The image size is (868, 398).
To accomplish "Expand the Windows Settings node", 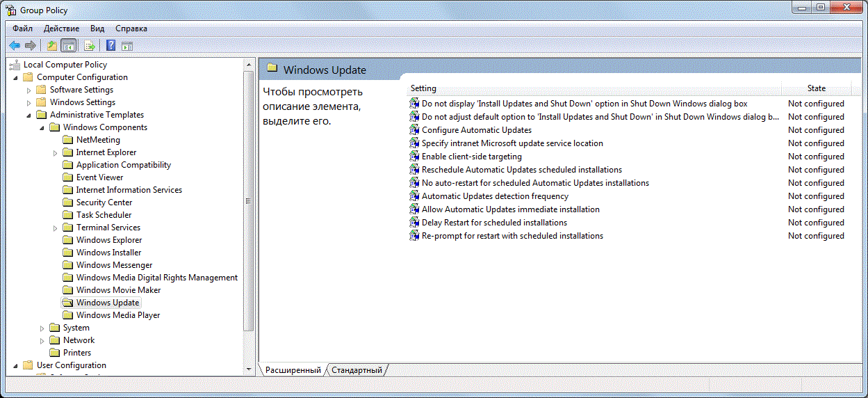I will [28, 102].
